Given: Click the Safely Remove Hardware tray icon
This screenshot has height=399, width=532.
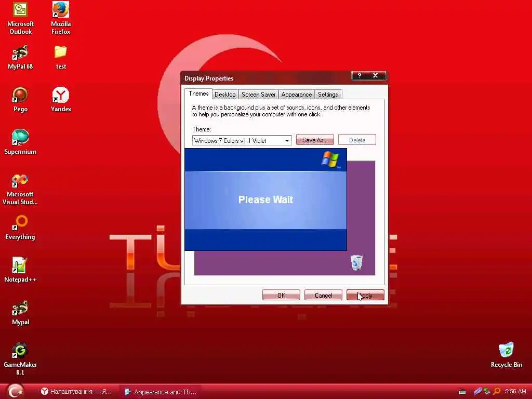Looking at the screenshot, I should [x=487, y=391].
